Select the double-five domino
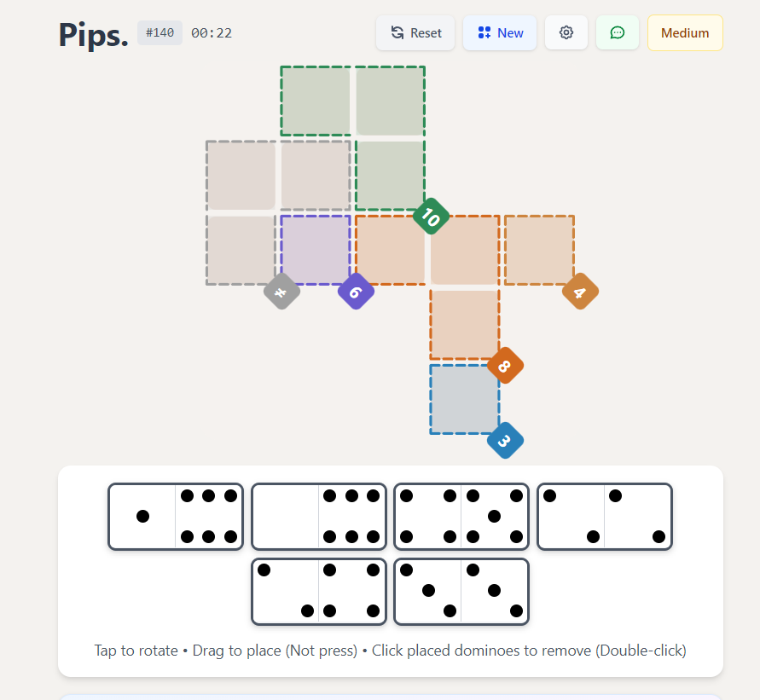This screenshot has width=760, height=700. pyautogui.click(x=461, y=517)
